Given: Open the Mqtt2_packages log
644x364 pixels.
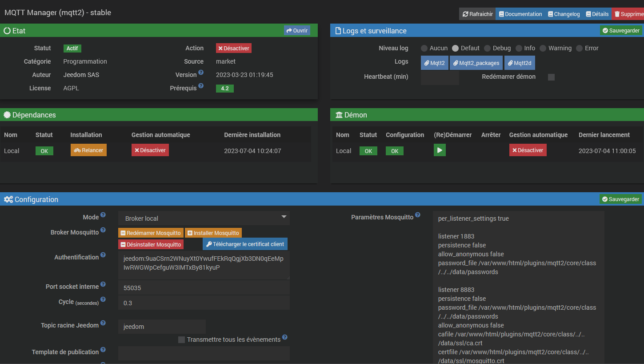Looking at the screenshot, I should point(476,63).
